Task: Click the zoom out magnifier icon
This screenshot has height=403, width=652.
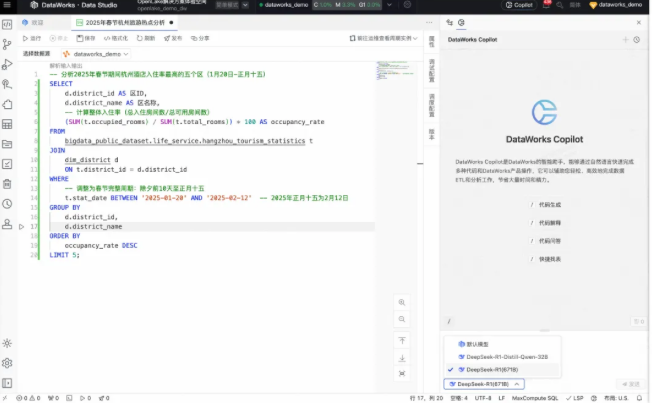Action: 402,320
